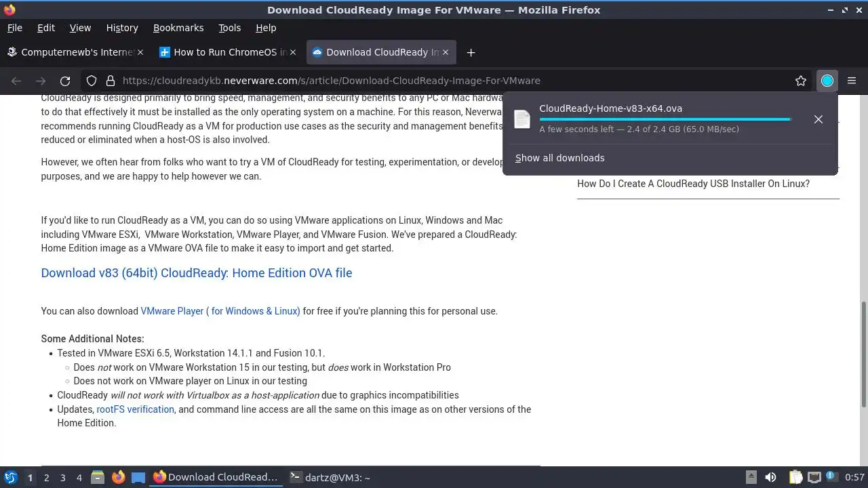Click the Some Additional Notes heading
The width and height of the screenshot is (868, 488).
tap(92, 339)
